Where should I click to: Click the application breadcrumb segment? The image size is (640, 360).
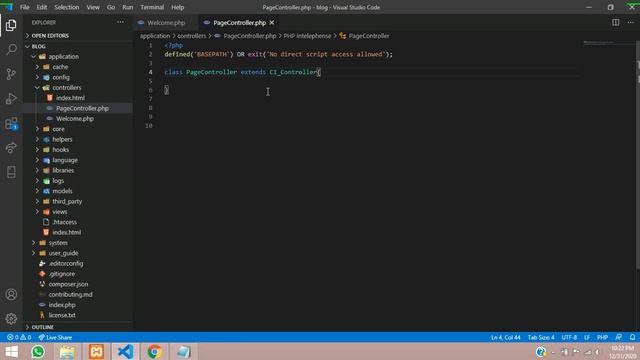(x=155, y=36)
